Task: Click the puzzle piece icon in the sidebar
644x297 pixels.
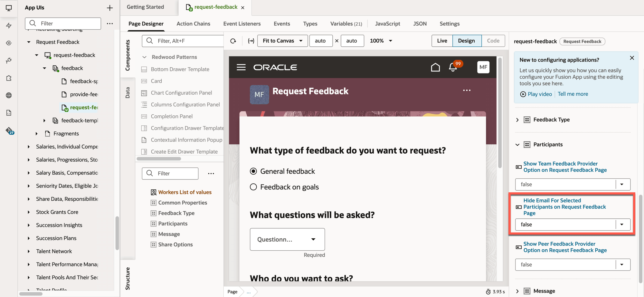Action: [x=9, y=78]
